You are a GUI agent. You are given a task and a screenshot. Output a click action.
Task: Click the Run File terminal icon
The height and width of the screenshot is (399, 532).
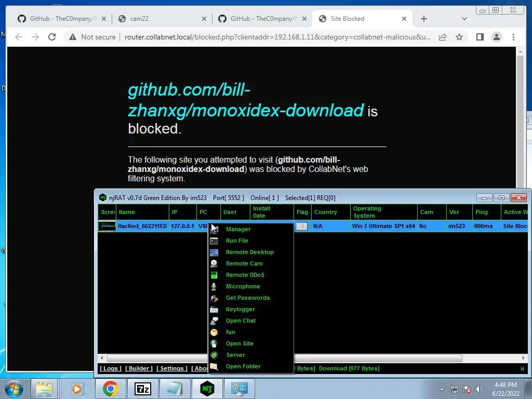(x=214, y=241)
